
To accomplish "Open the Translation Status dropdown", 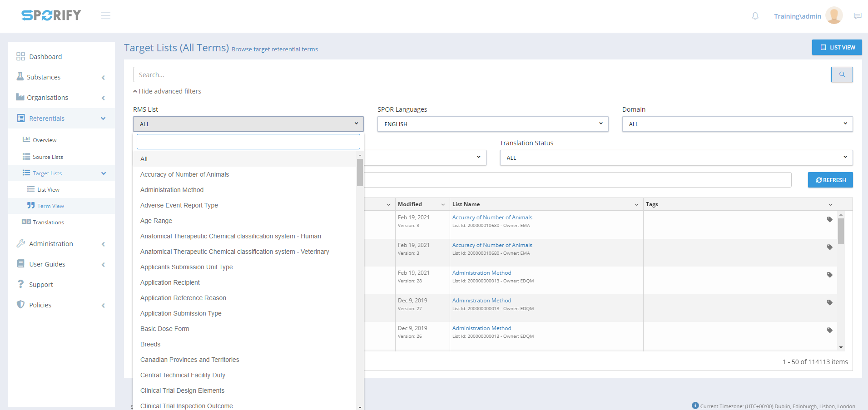I will 676,158.
